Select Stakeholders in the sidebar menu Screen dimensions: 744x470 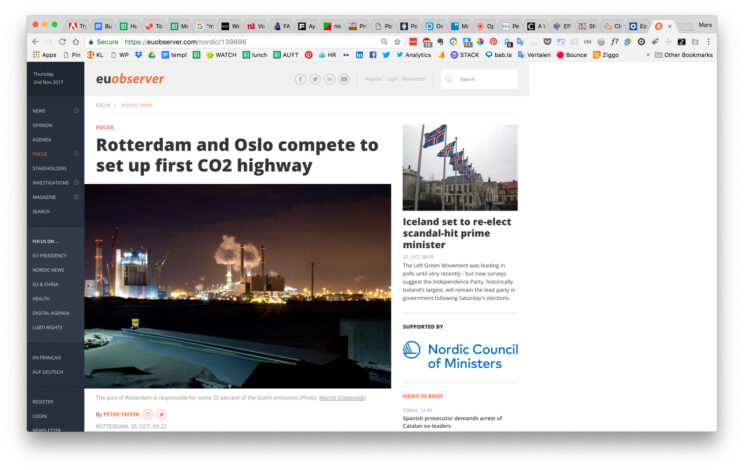[x=49, y=168]
